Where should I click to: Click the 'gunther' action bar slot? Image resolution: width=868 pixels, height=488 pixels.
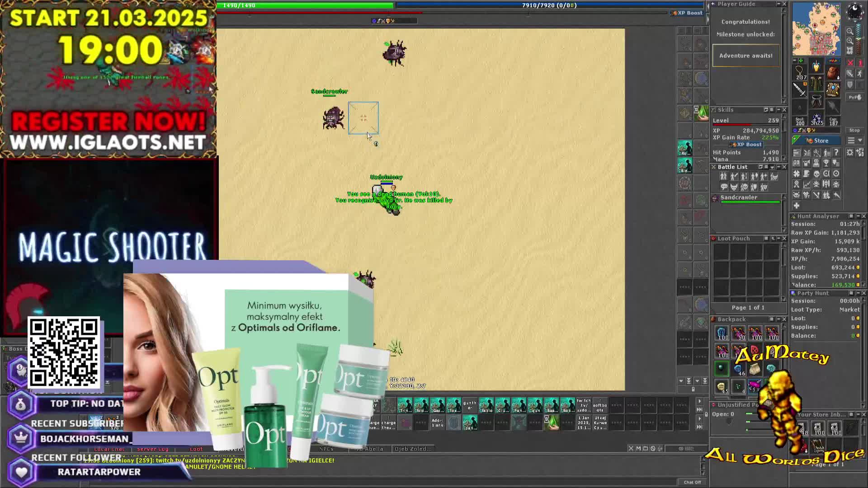click(470, 405)
